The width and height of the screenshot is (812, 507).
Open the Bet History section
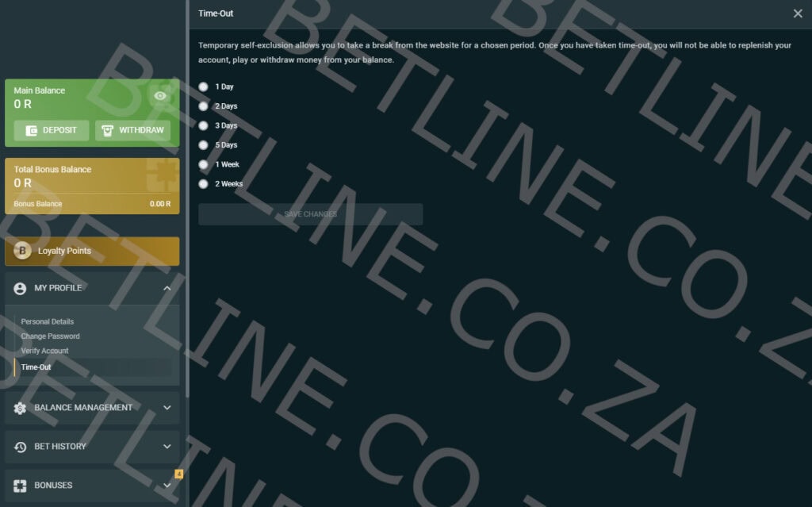(x=92, y=447)
